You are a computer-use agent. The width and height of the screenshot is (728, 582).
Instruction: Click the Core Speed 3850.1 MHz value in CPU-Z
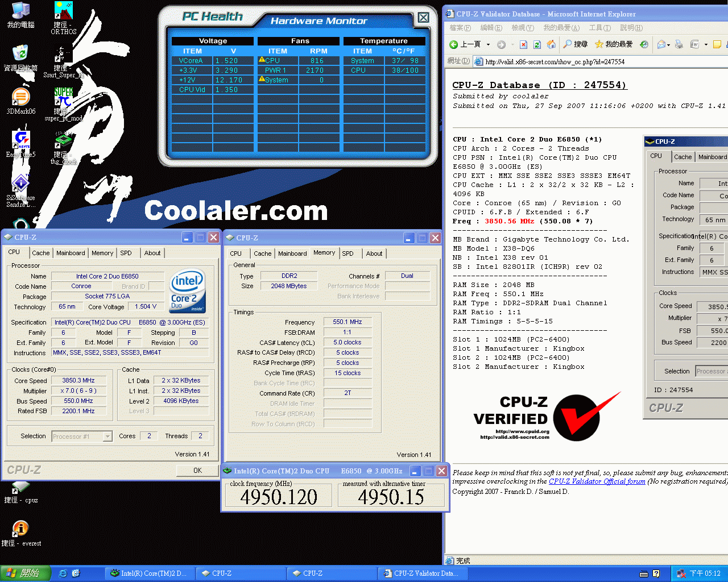[x=78, y=380]
